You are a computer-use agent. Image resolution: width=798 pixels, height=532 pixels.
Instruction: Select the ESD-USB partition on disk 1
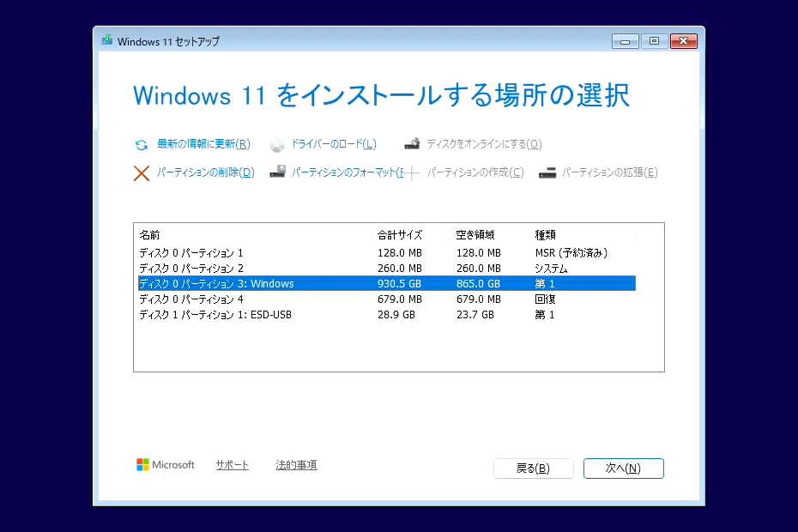pyautogui.click(x=257, y=314)
